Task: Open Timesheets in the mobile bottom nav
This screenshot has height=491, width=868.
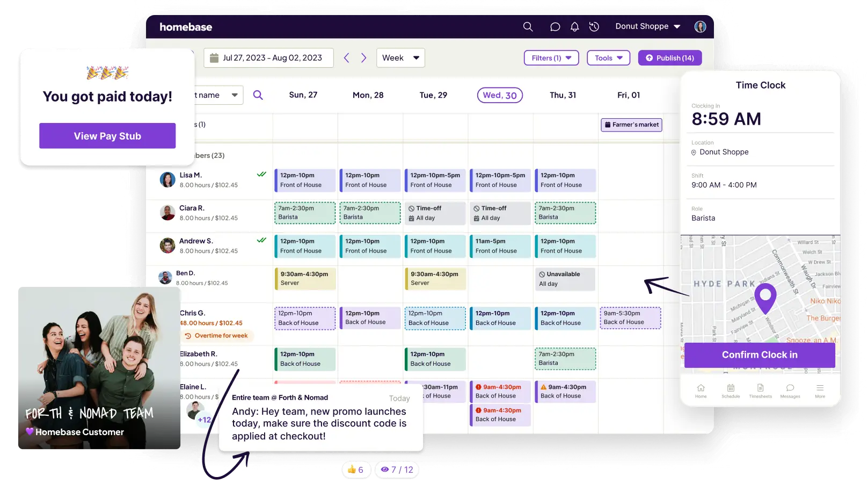Action: click(x=760, y=391)
